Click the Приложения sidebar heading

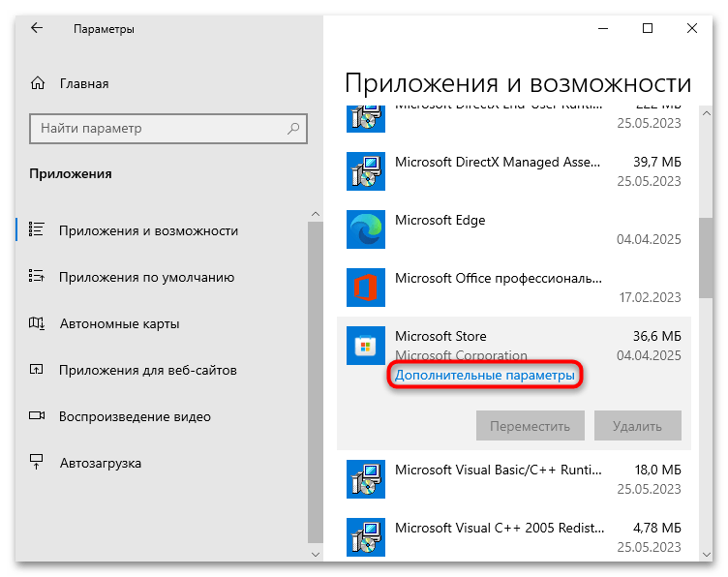(x=71, y=173)
